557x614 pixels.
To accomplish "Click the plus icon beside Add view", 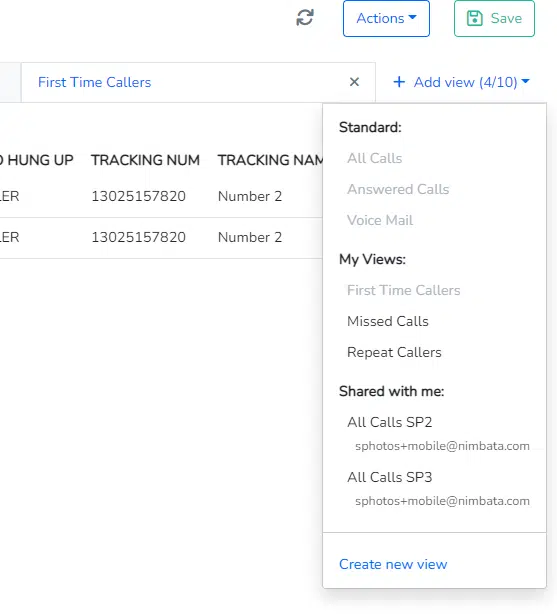I will click(x=399, y=82).
